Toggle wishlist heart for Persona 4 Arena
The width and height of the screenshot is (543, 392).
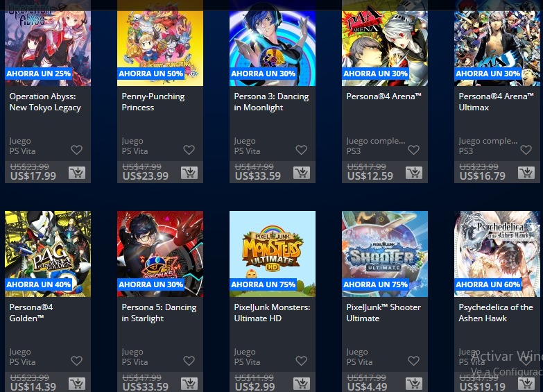point(413,150)
